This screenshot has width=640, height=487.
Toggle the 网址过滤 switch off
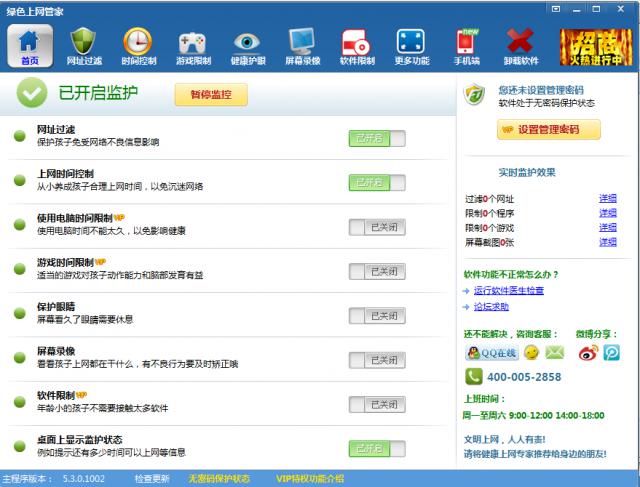tap(377, 138)
